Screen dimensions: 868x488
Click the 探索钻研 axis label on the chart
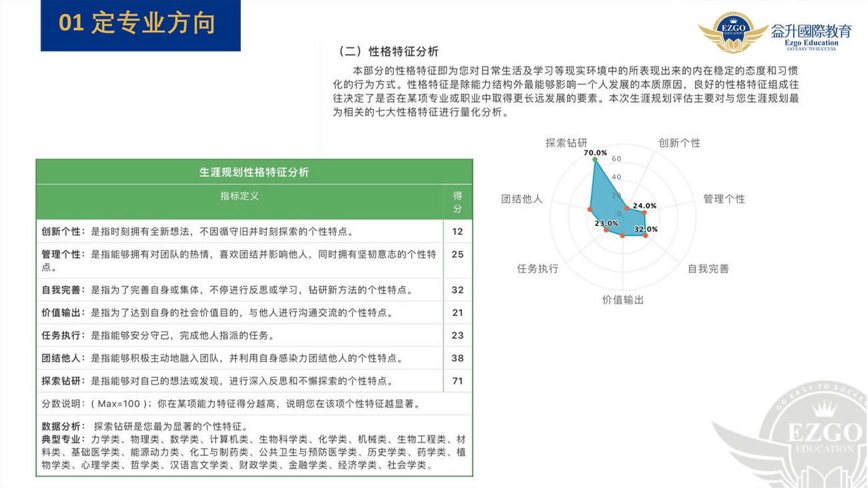click(x=566, y=142)
